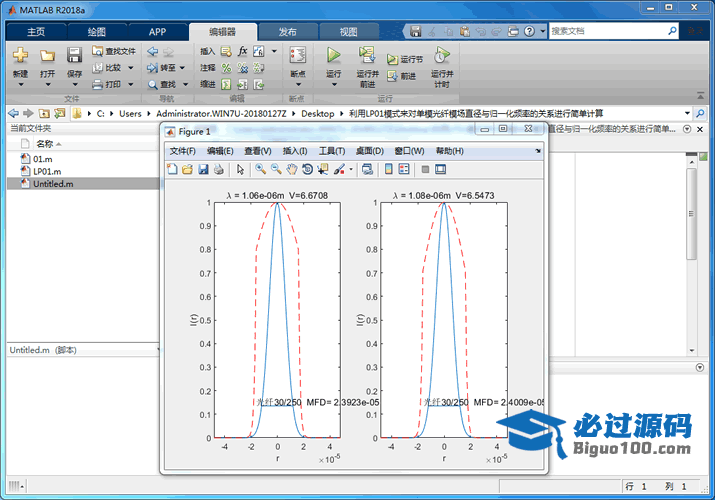
Task: Click the Hide Plot Tools icon
Action: [x=425, y=170]
